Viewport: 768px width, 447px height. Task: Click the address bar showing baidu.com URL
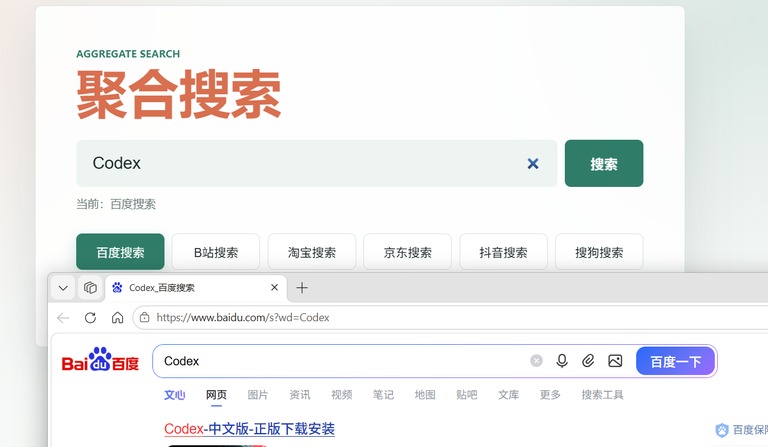(451, 317)
